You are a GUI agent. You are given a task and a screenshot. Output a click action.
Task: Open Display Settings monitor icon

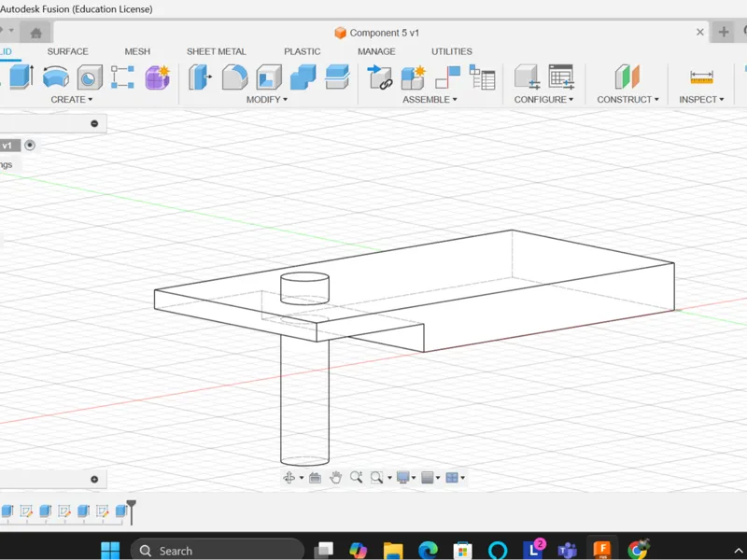click(x=403, y=477)
